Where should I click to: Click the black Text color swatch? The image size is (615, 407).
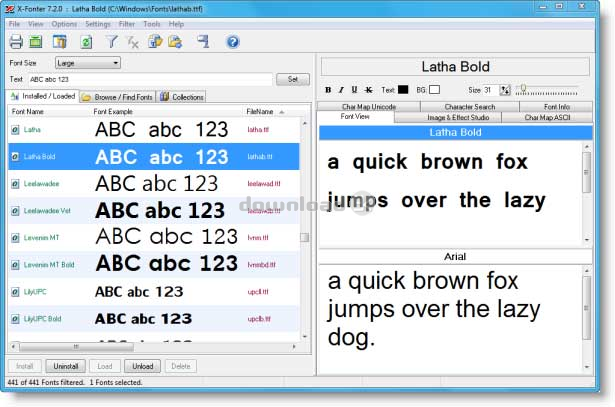coord(403,90)
